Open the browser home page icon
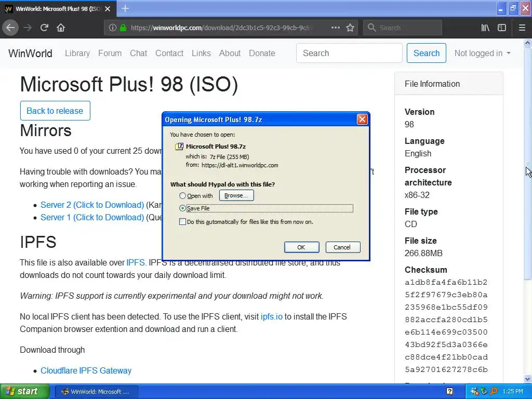The height and width of the screenshot is (399, 532). [x=61, y=28]
